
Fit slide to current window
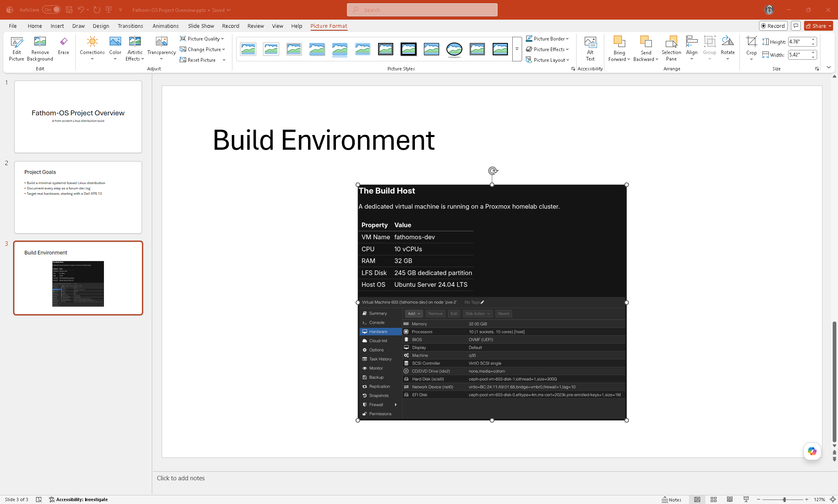(833, 500)
